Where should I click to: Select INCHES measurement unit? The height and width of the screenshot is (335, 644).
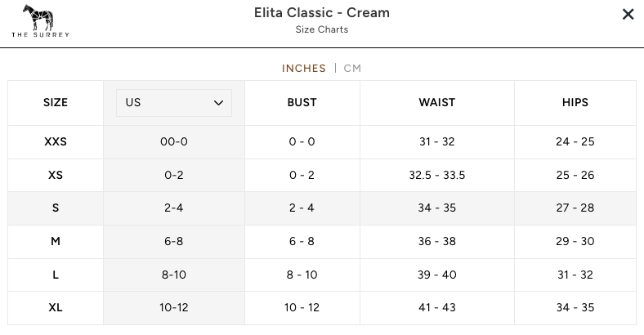coord(304,68)
